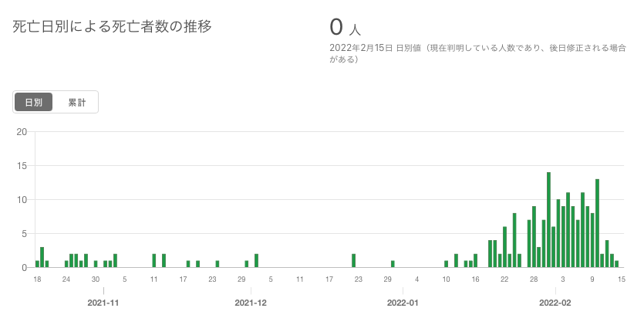Switch to the 累計 cumulative view

coord(77,102)
